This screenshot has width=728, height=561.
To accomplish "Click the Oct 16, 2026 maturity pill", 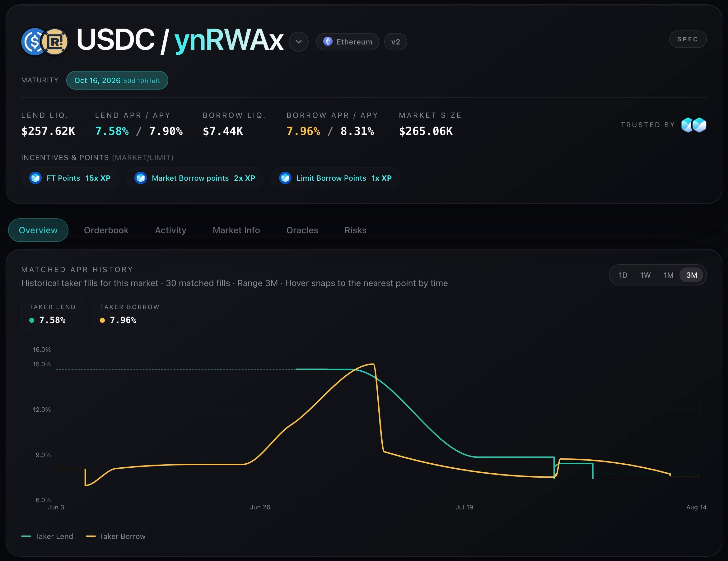I will [x=117, y=80].
